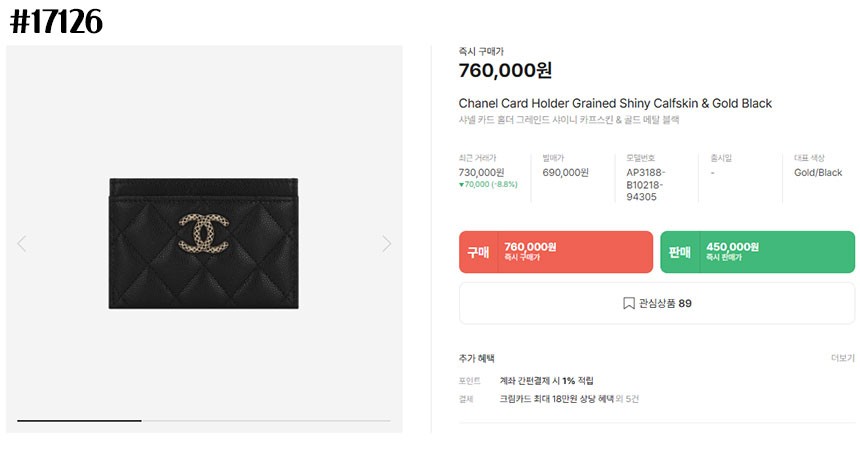Click the Gold/Black 대표 색상 value
Viewport: 860px width, 467px height.
pos(818,172)
